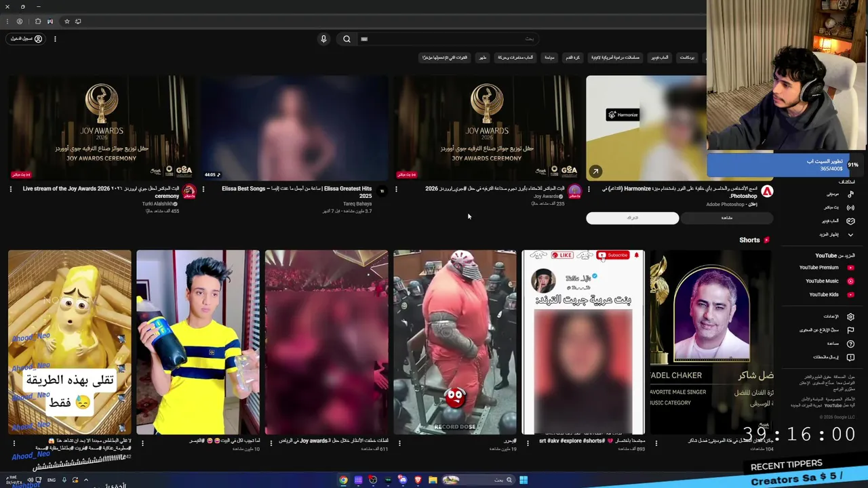Open the Elissa Best Songs video thumbnail
Viewport: 868px width, 488px height.
click(294, 127)
